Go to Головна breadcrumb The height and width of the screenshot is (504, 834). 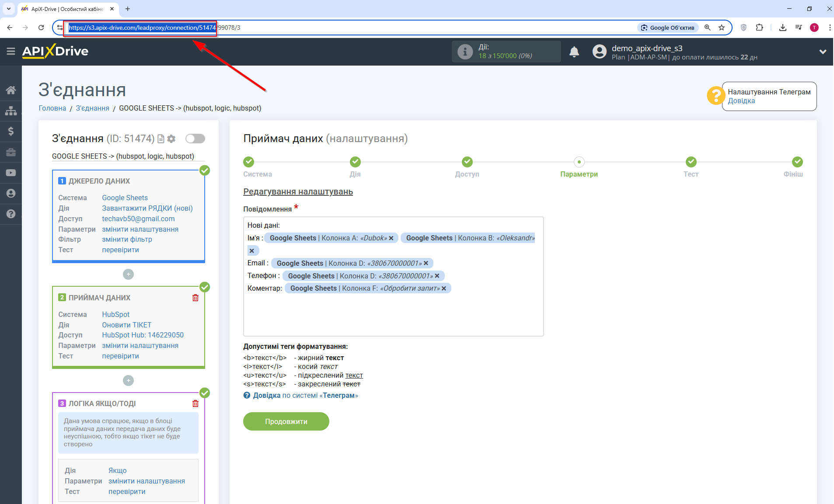pyautogui.click(x=52, y=108)
